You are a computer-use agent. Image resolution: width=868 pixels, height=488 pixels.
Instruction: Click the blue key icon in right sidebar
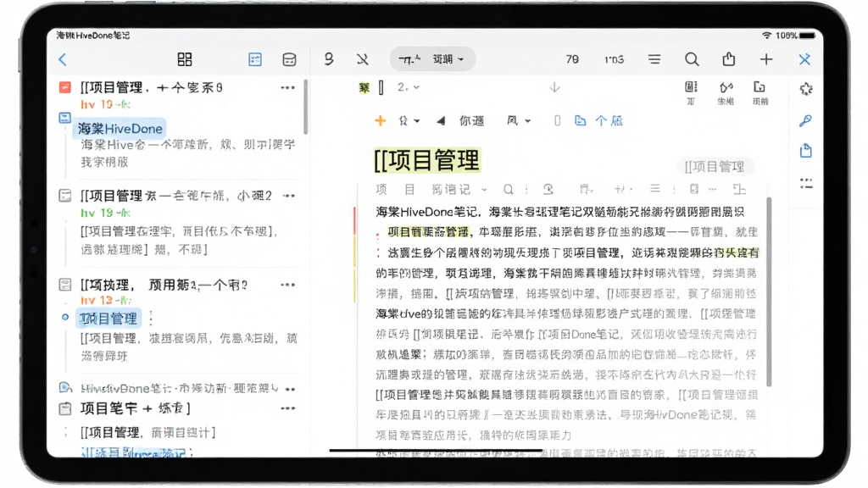(805, 120)
